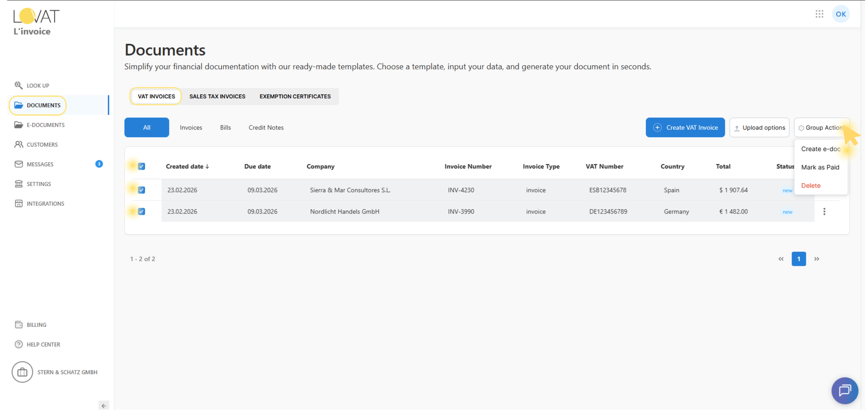Click the Integrations sidebar icon

(x=18, y=203)
